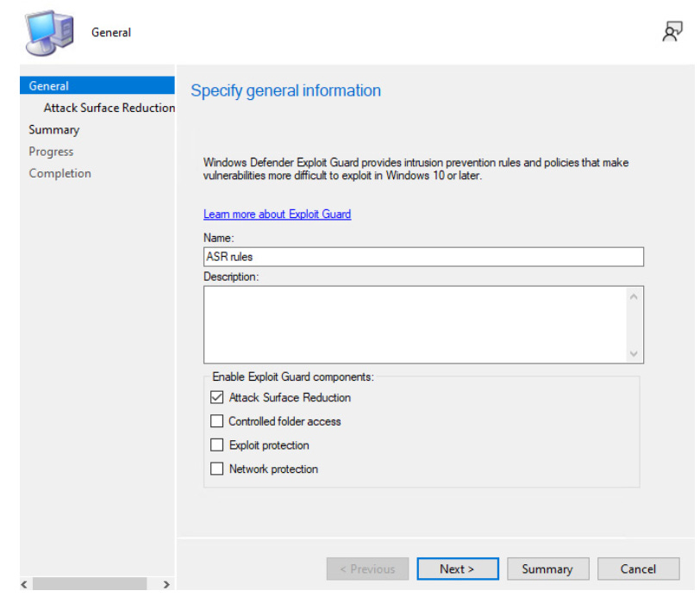This screenshot has height=597, width=700.
Task: Select Progress step in sidebar
Action: click(x=51, y=152)
